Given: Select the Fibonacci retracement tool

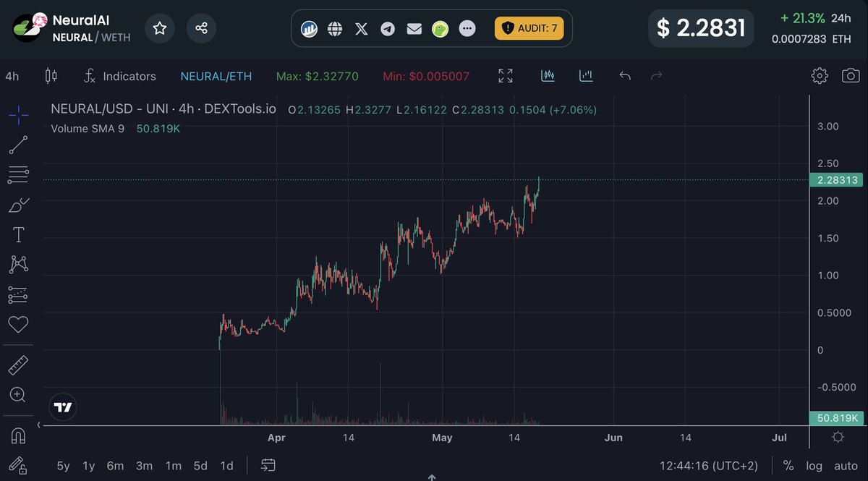Looking at the screenshot, I should coord(19,174).
